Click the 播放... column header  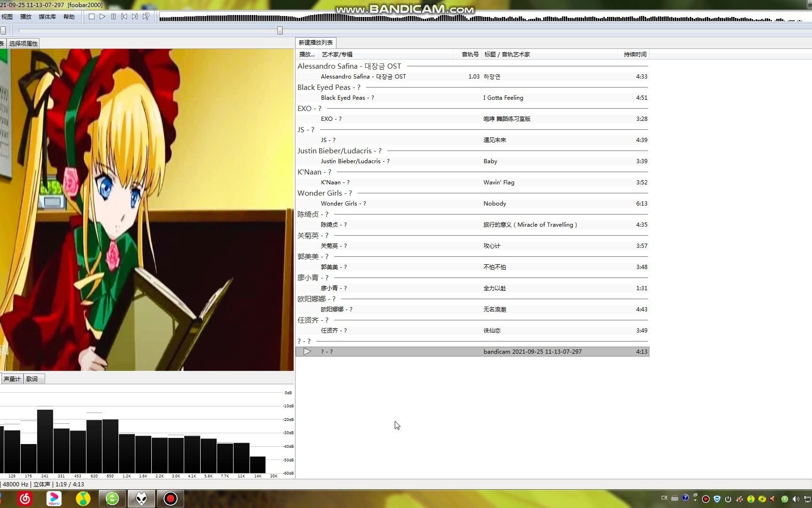click(x=307, y=55)
